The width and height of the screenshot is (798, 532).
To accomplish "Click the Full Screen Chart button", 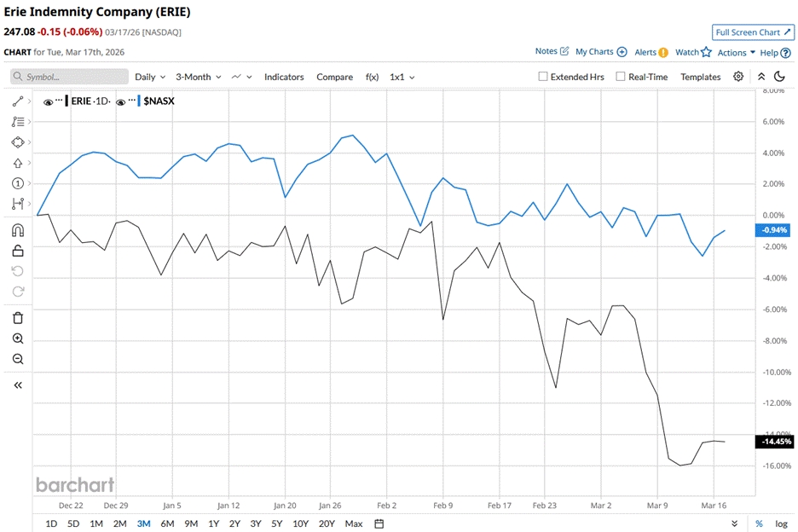I will [x=753, y=32].
